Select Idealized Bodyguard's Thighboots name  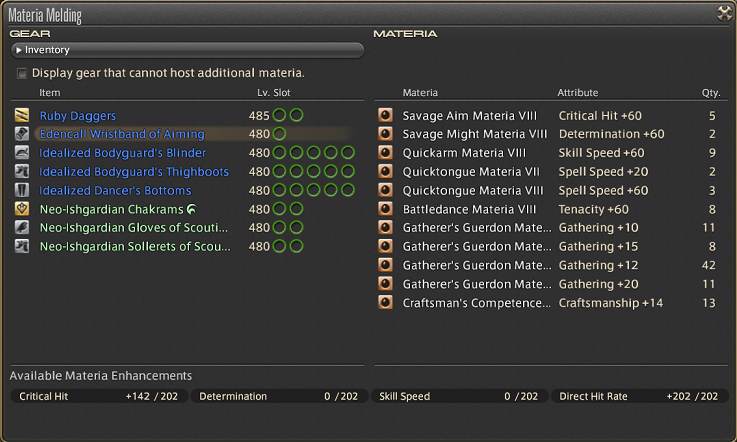(x=134, y=172)
